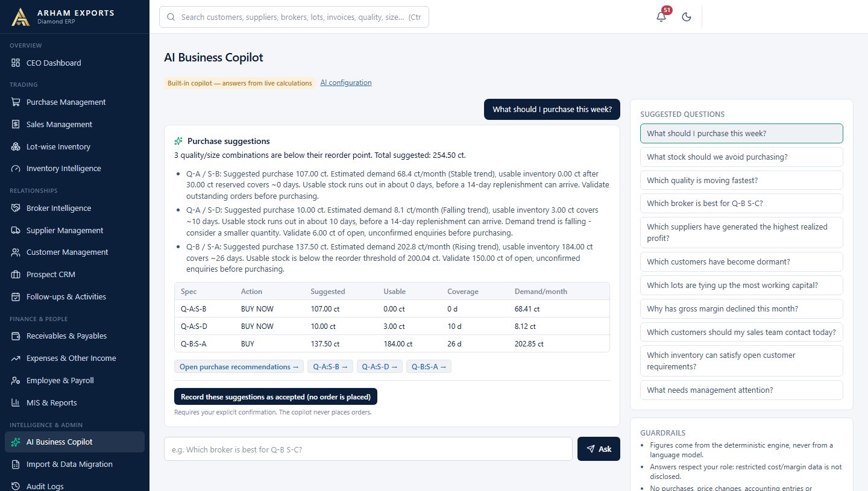The width and height of the screenshot is (868, 491).
Task: Open Audit Logs in the sidebar
Action: [x=75, y=486]
